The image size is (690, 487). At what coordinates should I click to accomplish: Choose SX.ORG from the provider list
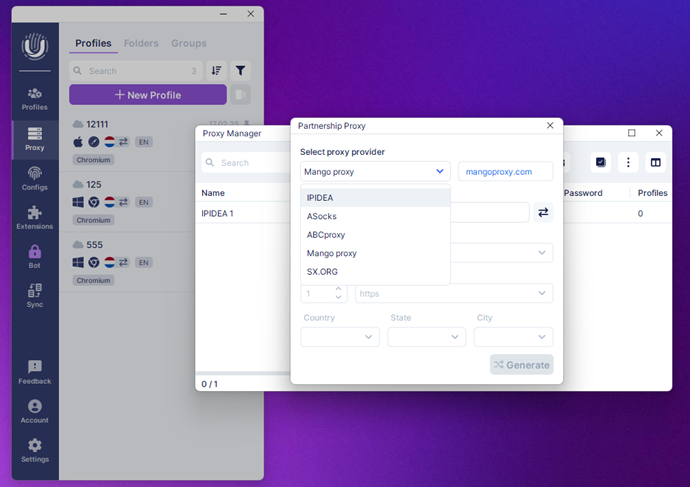pos(375,271)
